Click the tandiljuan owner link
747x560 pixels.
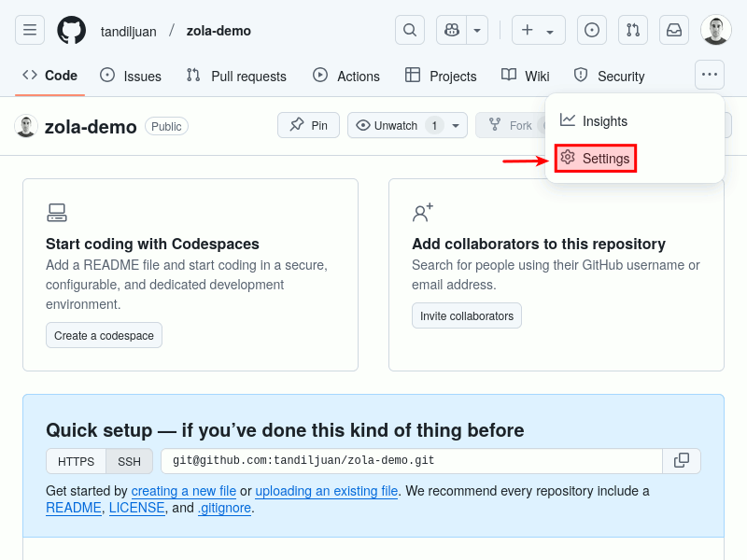[128, 32]
